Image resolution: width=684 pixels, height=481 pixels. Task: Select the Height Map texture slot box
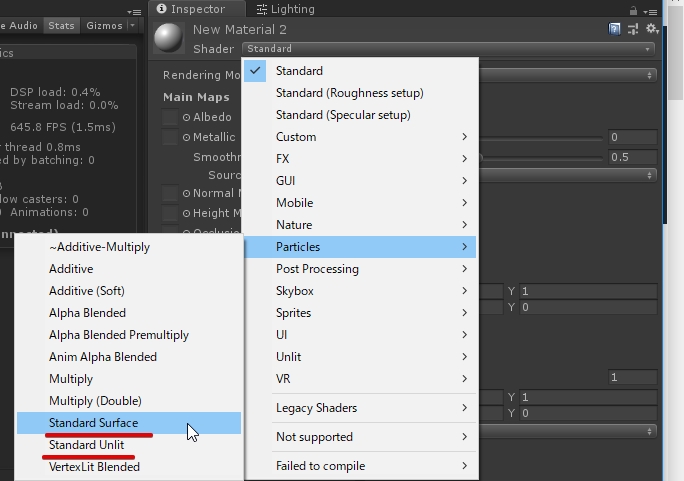tap(170, 213)
